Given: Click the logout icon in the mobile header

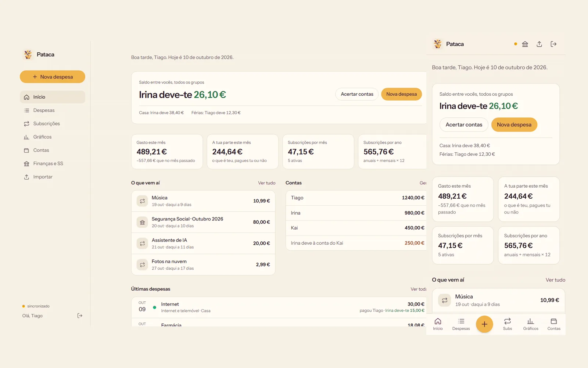Looking at the screenshot, I should point(553,44).
